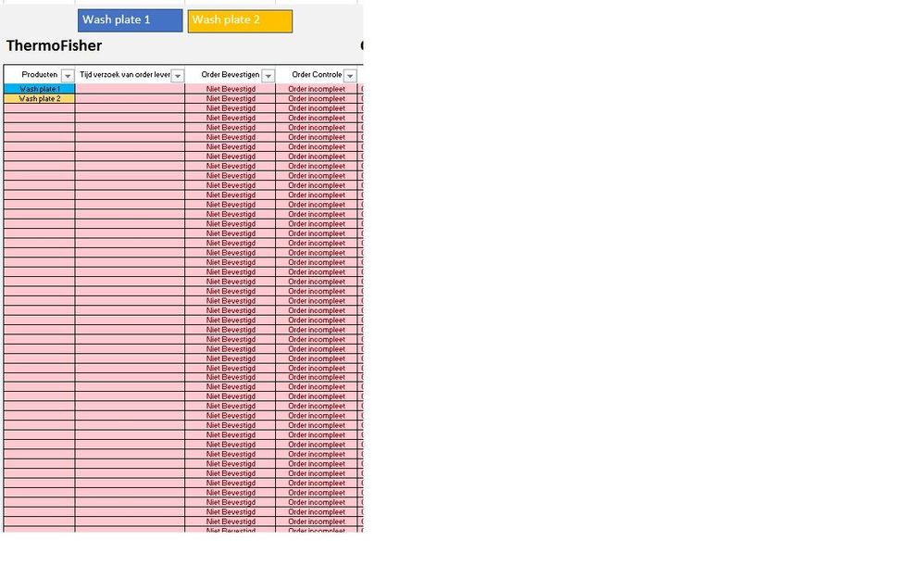Click the ThermoFisher title text
Image resolution: width=924 pixels, height=578 pixels.
click(x=53, y=45)
